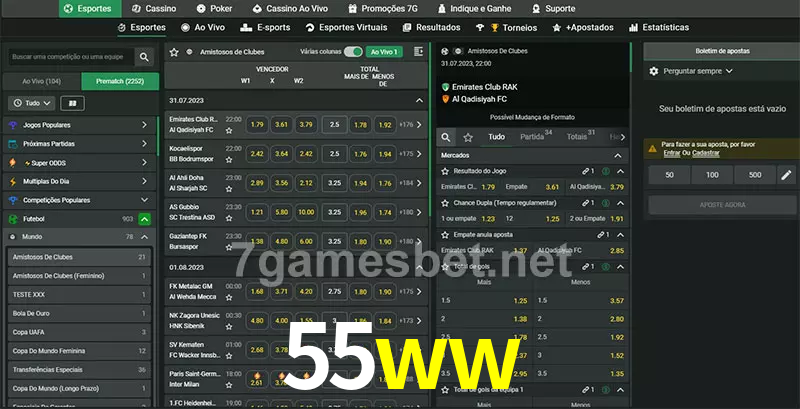Select the 50 quick stake button
The width and height of the screenshot is (800, 409).
click(x=669, y=175)
